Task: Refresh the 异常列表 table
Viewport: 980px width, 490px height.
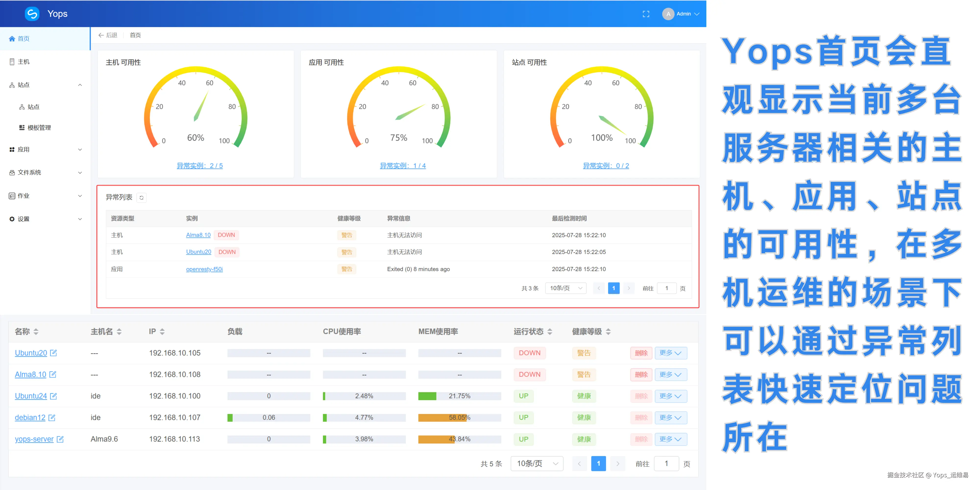Action: (x=141, y=197)
